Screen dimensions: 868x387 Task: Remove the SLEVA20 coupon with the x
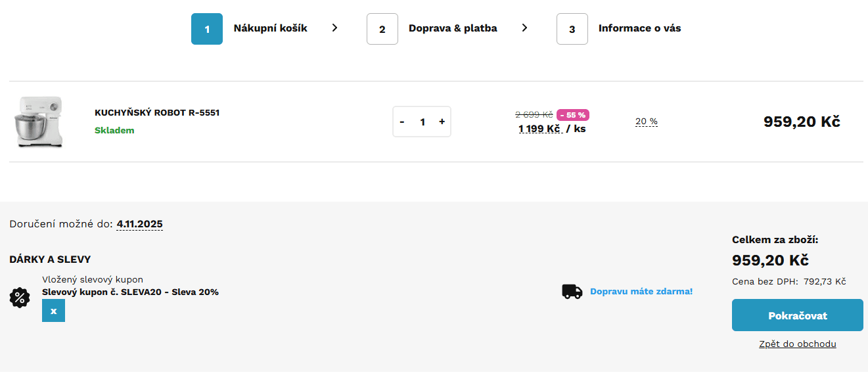point(53,310)
